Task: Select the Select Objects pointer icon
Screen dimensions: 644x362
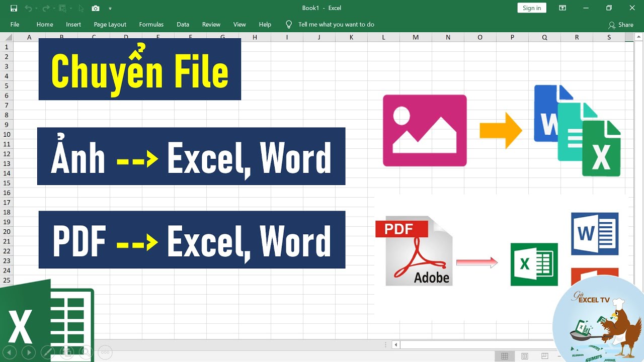Action: point(81,8)
